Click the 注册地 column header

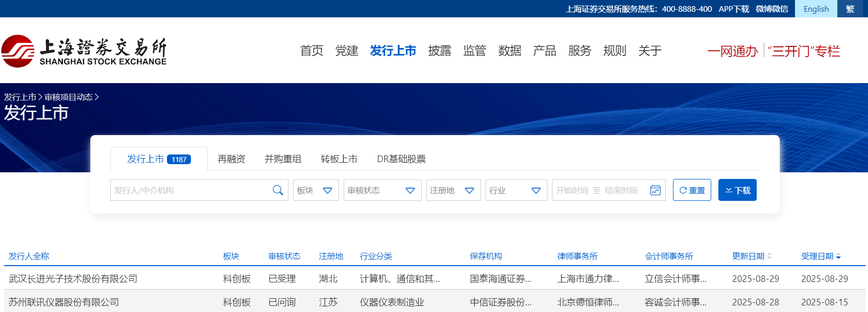click(x=331, y=256)
